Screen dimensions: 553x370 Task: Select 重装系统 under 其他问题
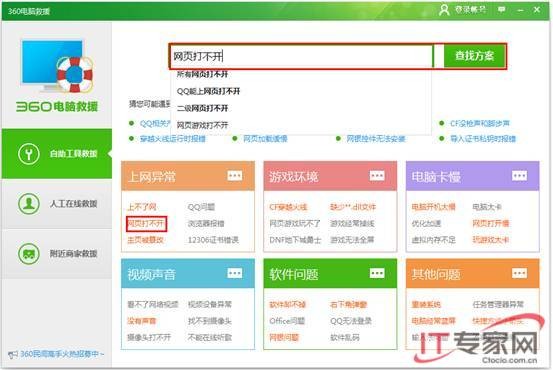coord(426,304)
